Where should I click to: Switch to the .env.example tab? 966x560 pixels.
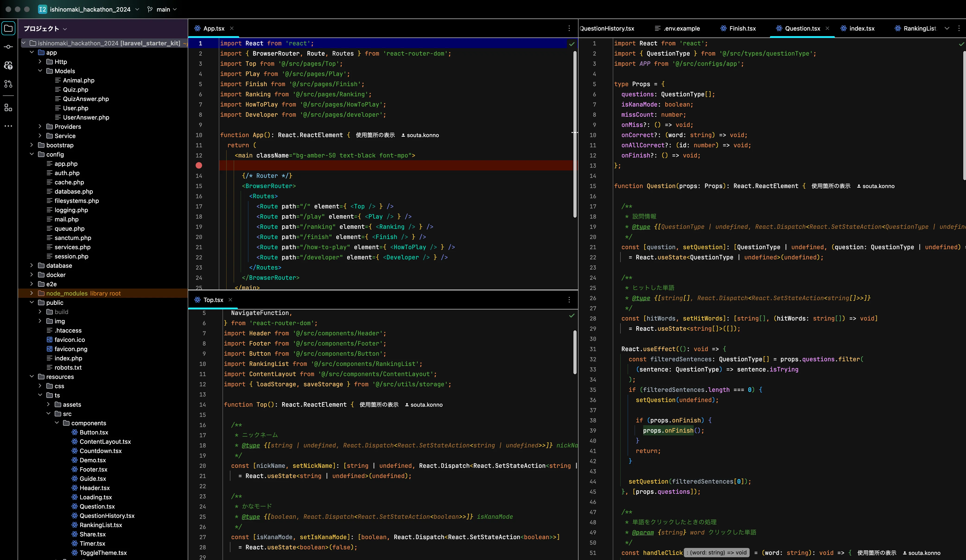682,28
